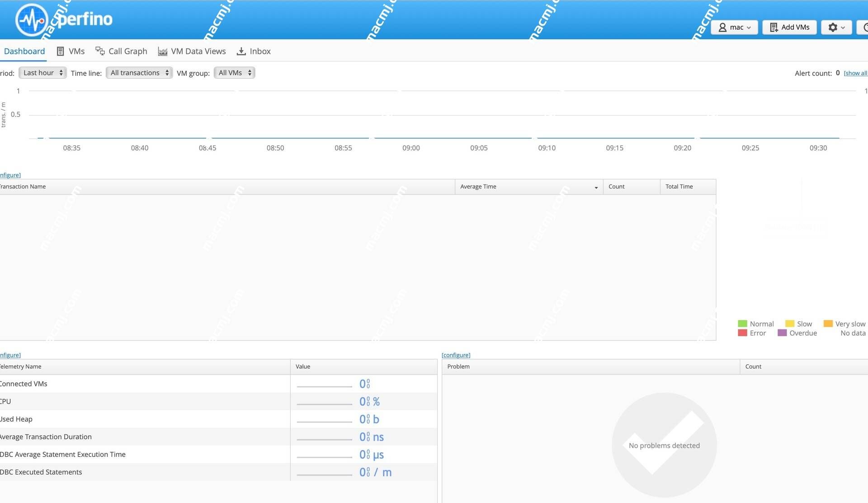The image size is (868, 503).
Task: Click the Add VMs button
Action: 789,28
